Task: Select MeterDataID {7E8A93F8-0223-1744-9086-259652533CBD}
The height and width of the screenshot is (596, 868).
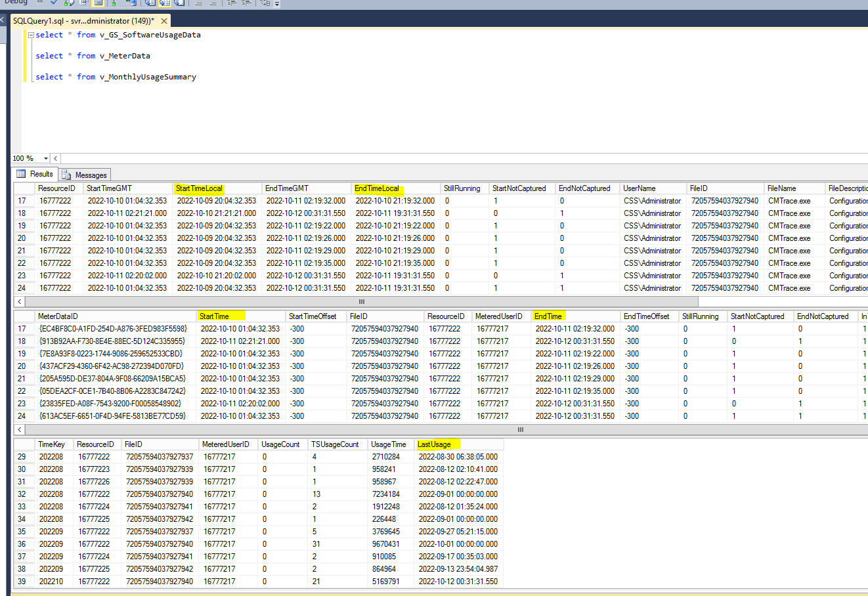Action: pos(116,354)
